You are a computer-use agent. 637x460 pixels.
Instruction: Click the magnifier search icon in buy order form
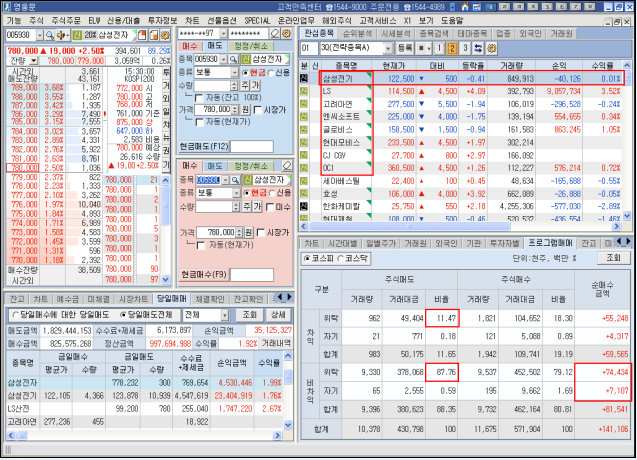(235, 180)
